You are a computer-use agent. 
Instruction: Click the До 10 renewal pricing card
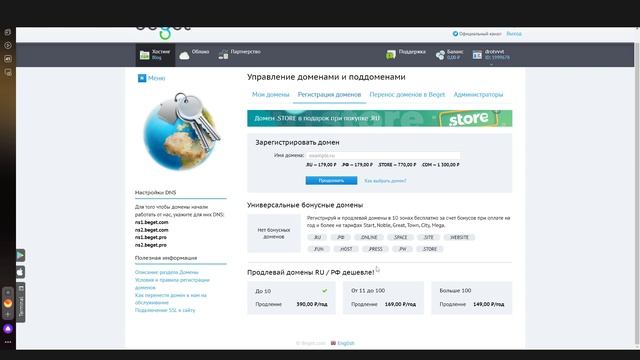click(291, 298)
